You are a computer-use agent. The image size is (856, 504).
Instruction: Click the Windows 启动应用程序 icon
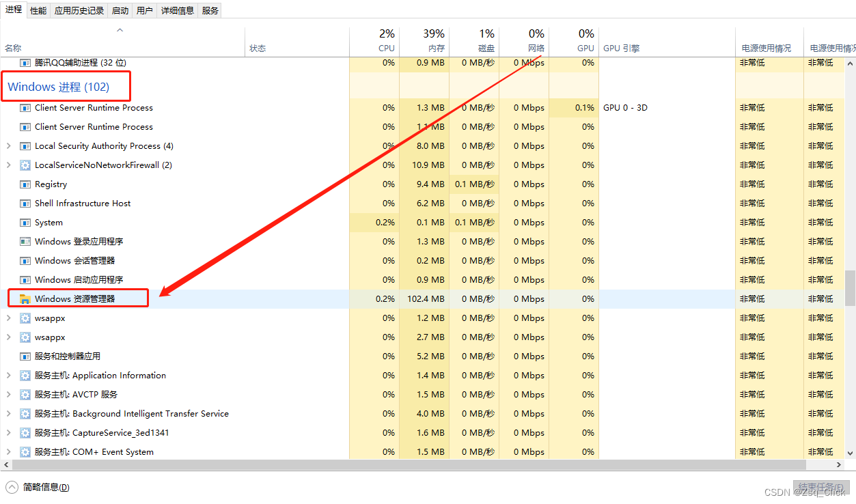point(25,280)
